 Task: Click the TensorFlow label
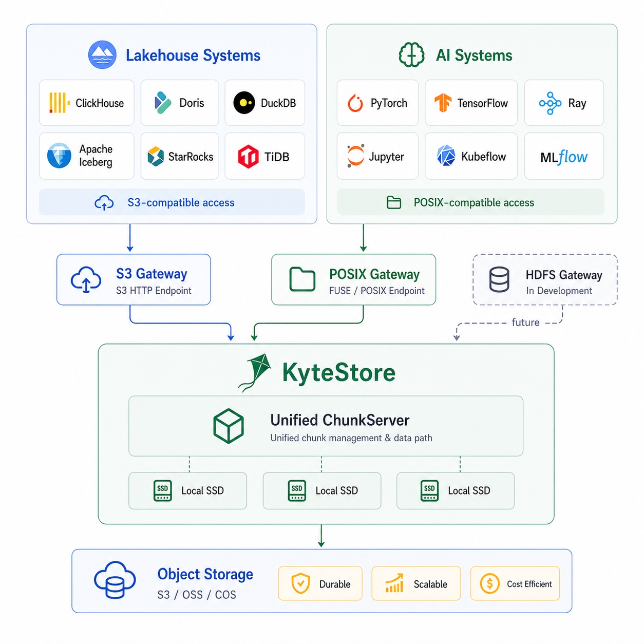(x=483, y=103)
